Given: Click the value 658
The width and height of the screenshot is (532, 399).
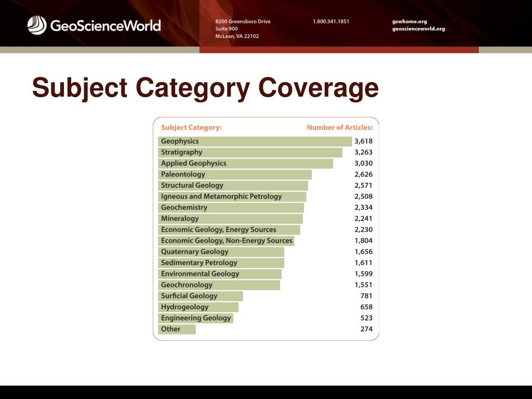Looking at the screenshot, I should 366,307.
